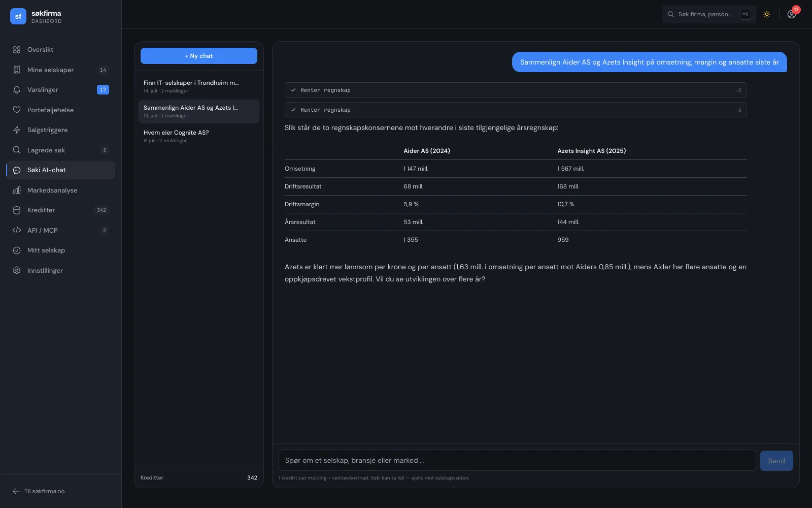Click the 1 567 mill. omsetning value
The image size is (812, 508).
click(x=570, y=169)
